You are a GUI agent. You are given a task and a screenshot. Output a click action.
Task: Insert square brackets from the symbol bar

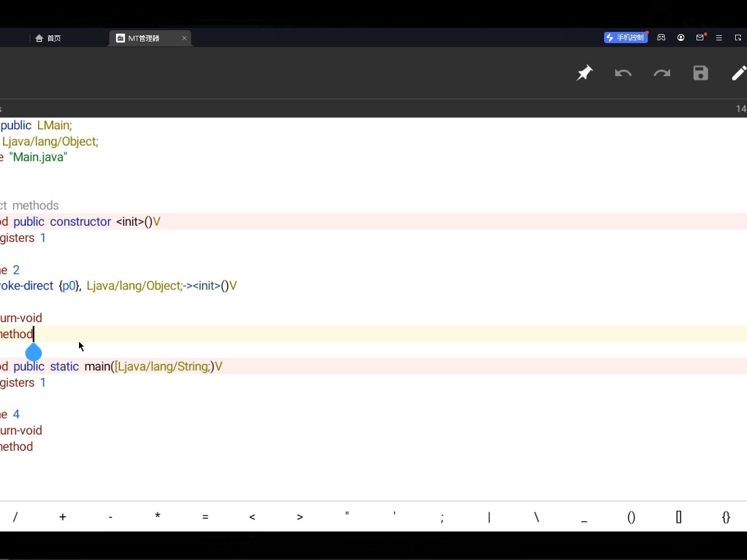point(679,517)
